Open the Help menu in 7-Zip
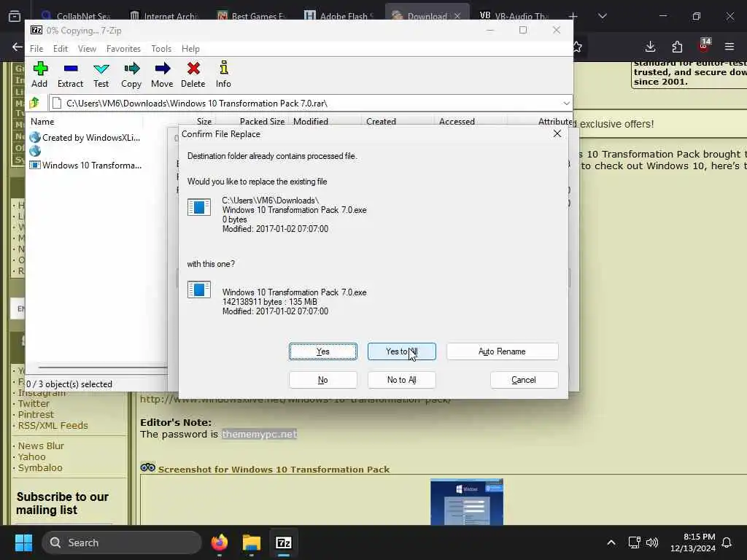Screen dimensions: 747x560 [x=190, y=49]
